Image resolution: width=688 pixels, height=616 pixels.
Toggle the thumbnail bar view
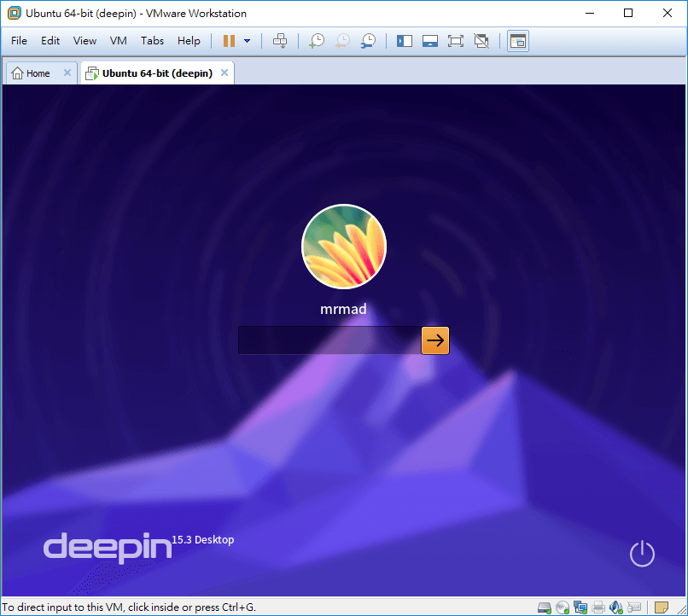pos(430,41)
